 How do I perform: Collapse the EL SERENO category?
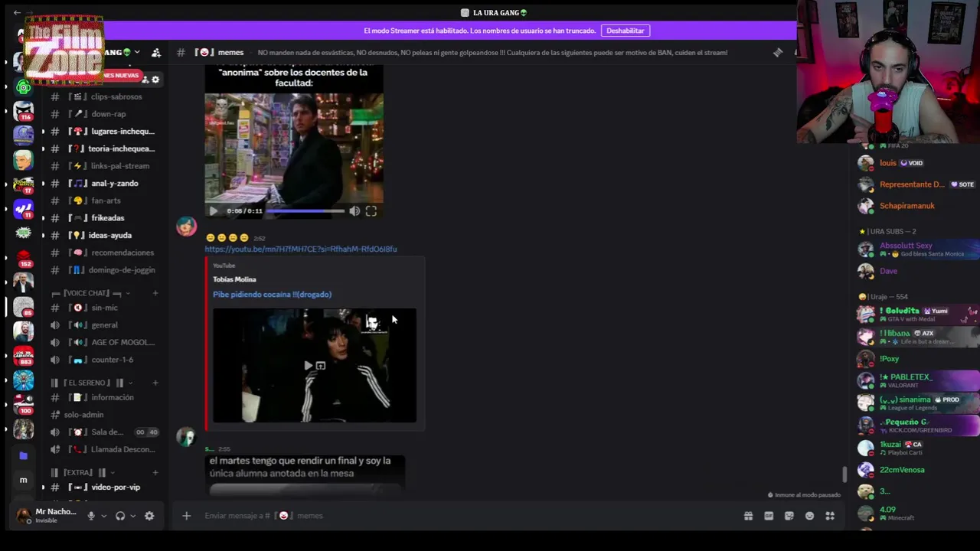pos(92,383)
